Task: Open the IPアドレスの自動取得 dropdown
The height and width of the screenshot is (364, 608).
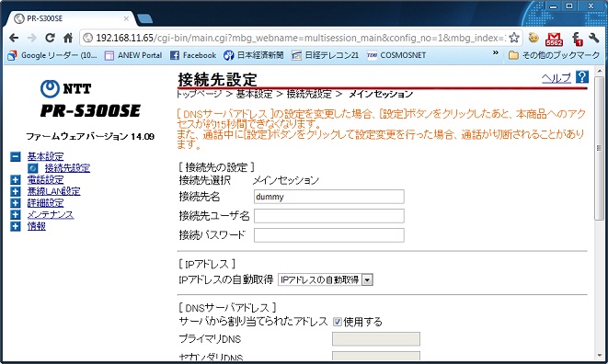Action: point(326,279)
